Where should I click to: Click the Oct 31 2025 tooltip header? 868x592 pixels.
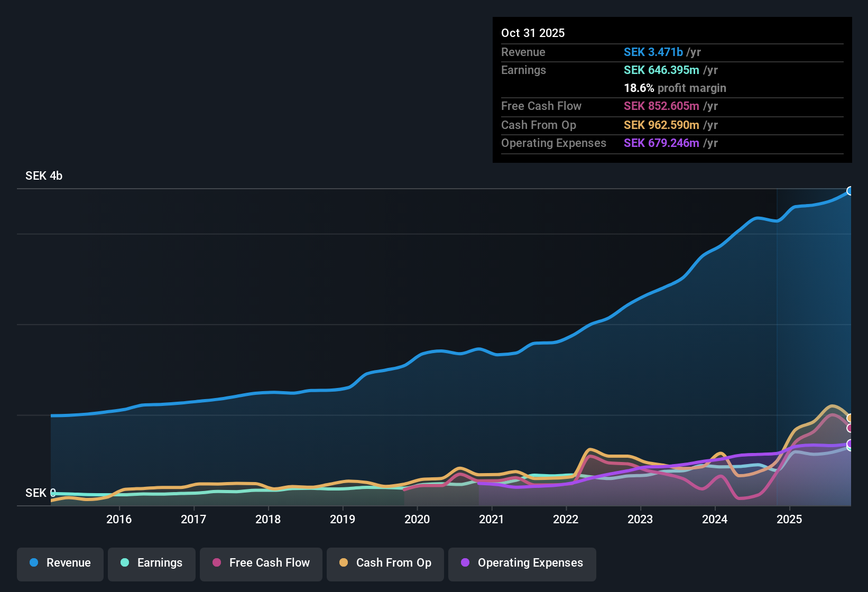[533, 33]
